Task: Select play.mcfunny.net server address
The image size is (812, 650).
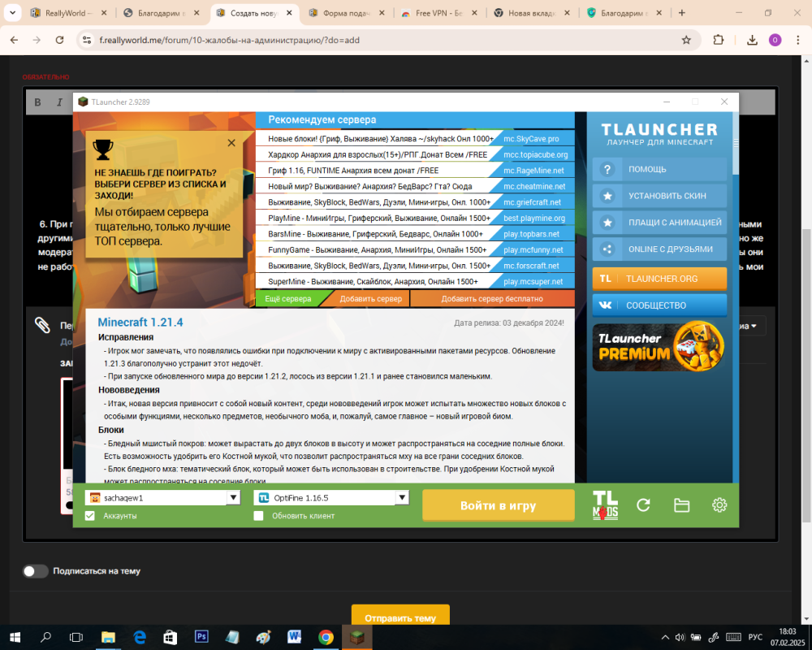Action: pos(533,249)
